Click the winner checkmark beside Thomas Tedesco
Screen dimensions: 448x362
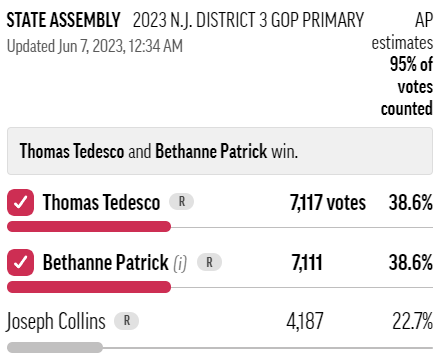point(21,202)
